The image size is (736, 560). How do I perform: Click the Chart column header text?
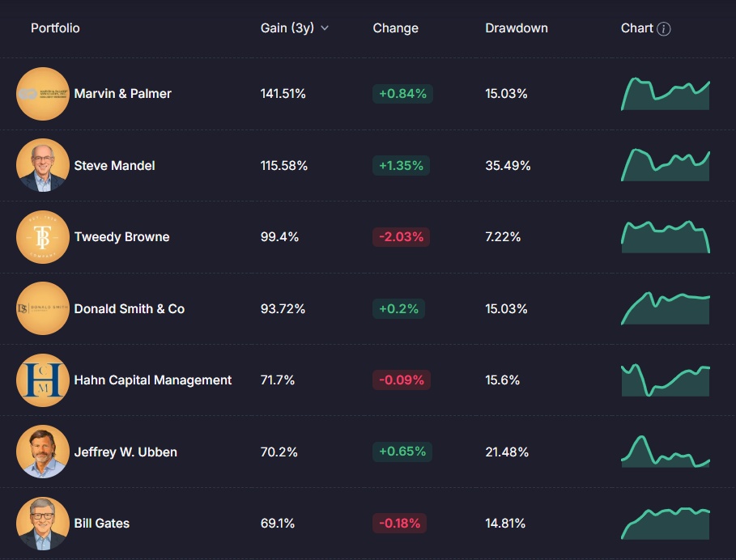(x=637, y=28)
